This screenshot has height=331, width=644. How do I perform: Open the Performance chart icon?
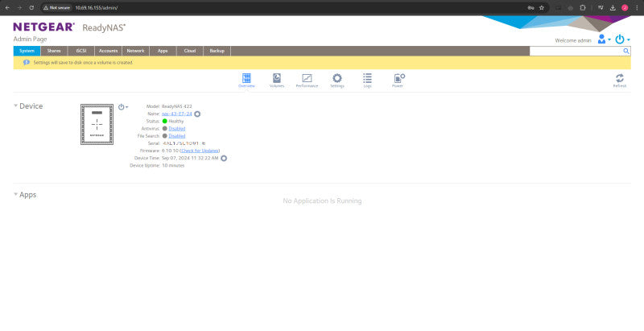pyautogui.click(x=307, y=78)
